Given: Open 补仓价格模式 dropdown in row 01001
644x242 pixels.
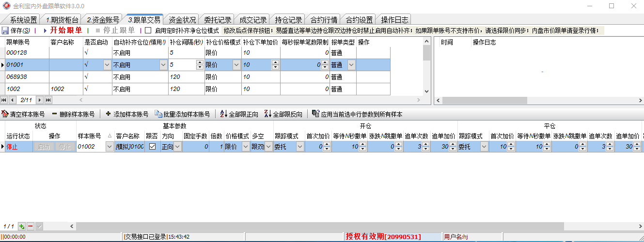Looking at the screenshot, I should pos(236,64).
